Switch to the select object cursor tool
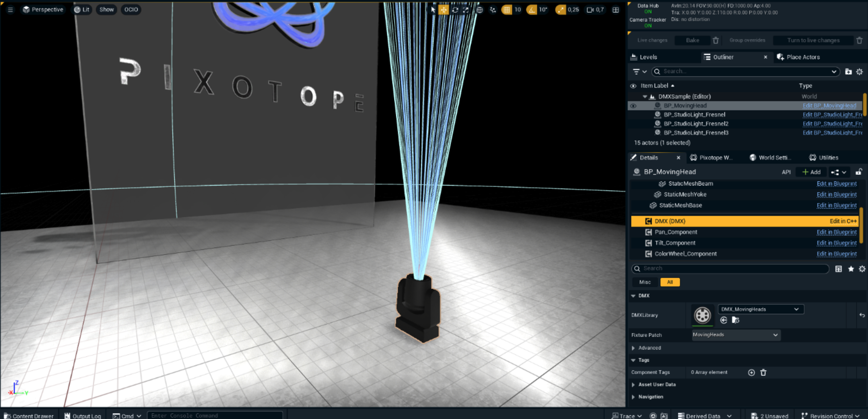The width and height of the screenshot is (868, 419). (433, 9)
